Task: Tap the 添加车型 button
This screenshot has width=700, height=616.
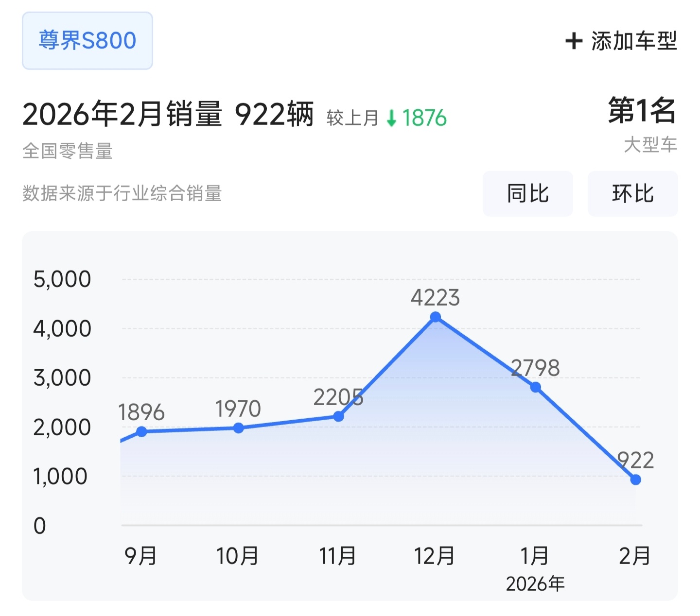Action: click(x=621, y=41)
